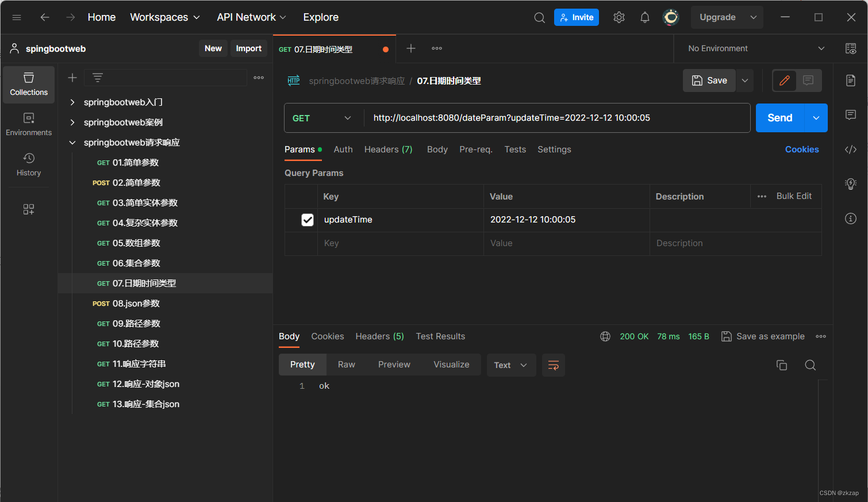Expand springbootweb入门 collection
The image size is (868, 502).
[x=72, y=102]
